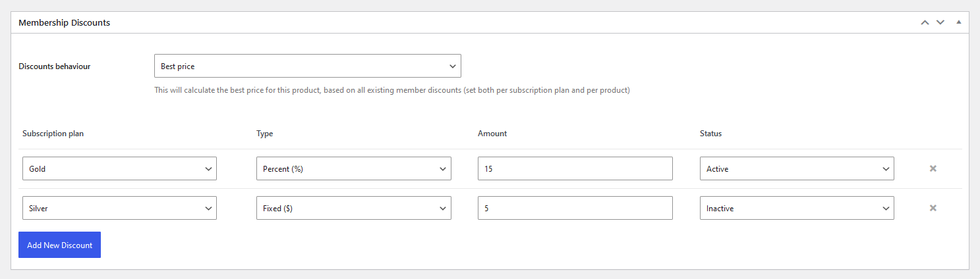The height and width of the screenshot is (279, 980).
Task: Open Discounts behaviour dropdown
Action: (x=308, y=66)
